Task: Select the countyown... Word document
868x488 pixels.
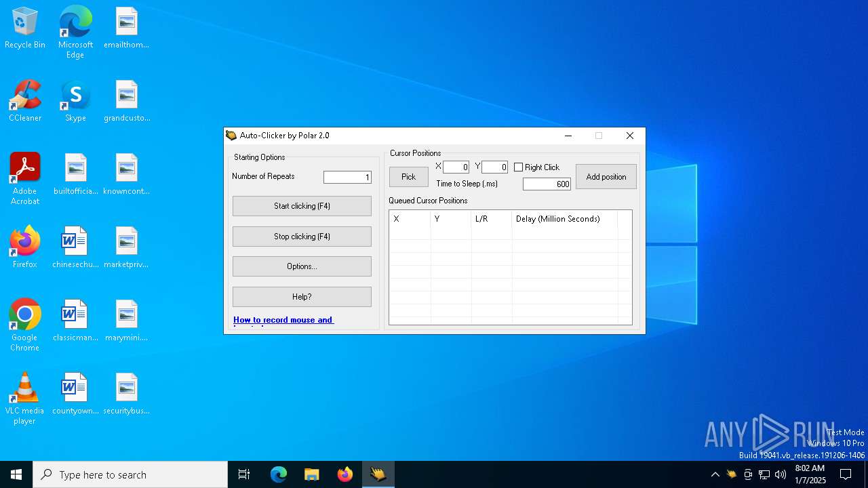Action: [75, 394]
